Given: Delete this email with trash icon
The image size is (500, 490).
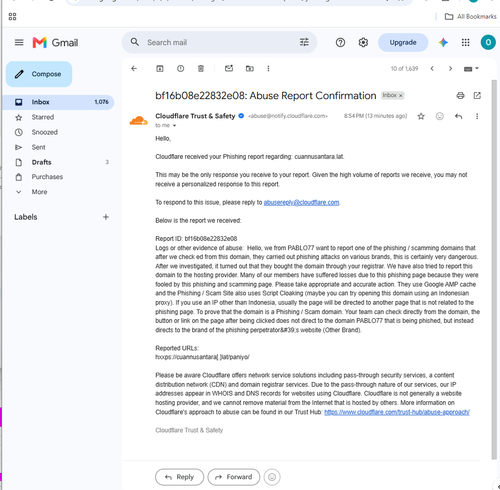Looking at the screenshot, I should [201, 68].
